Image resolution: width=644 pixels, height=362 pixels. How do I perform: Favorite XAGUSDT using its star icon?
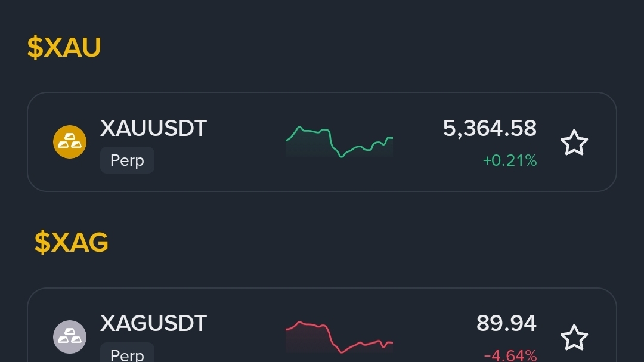(574, 338)
